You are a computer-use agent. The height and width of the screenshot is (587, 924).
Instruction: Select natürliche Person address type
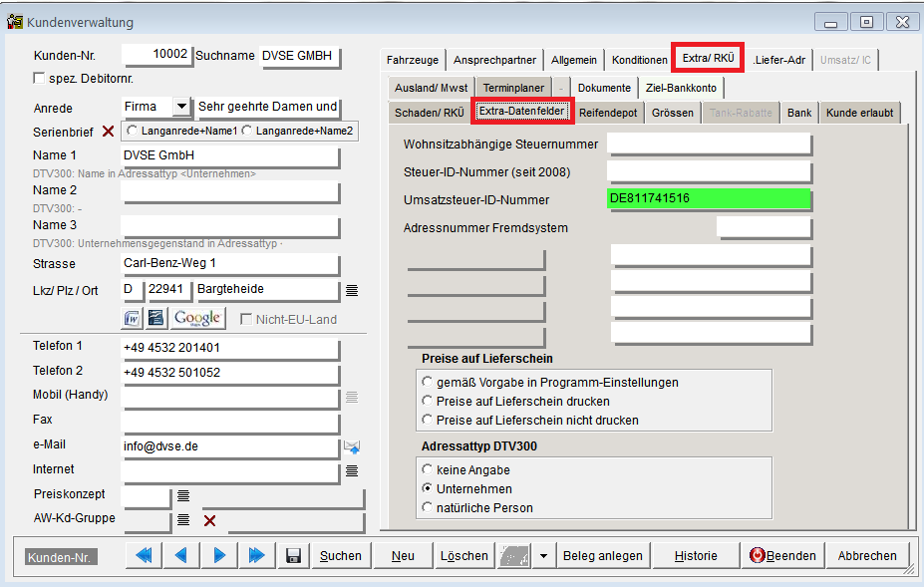[429, 508]
